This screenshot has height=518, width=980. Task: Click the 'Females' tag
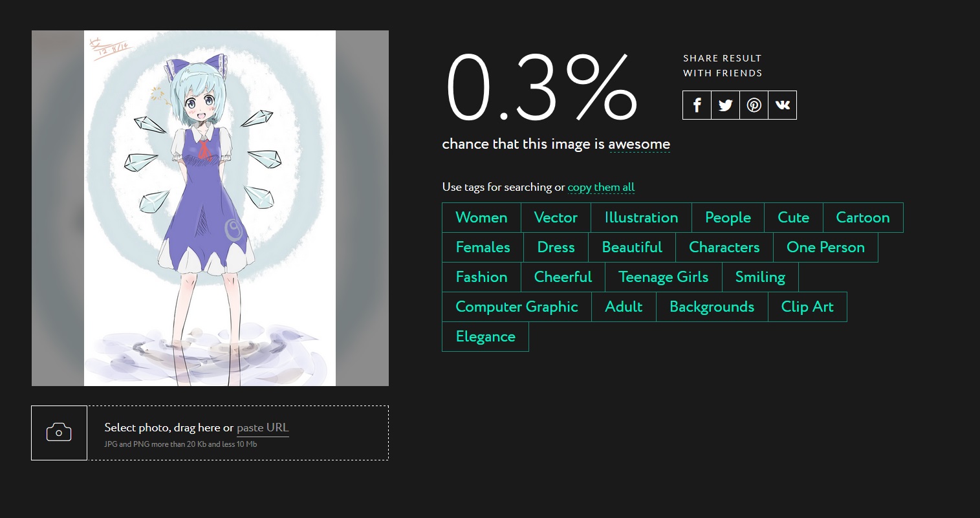tap(483, 248)
